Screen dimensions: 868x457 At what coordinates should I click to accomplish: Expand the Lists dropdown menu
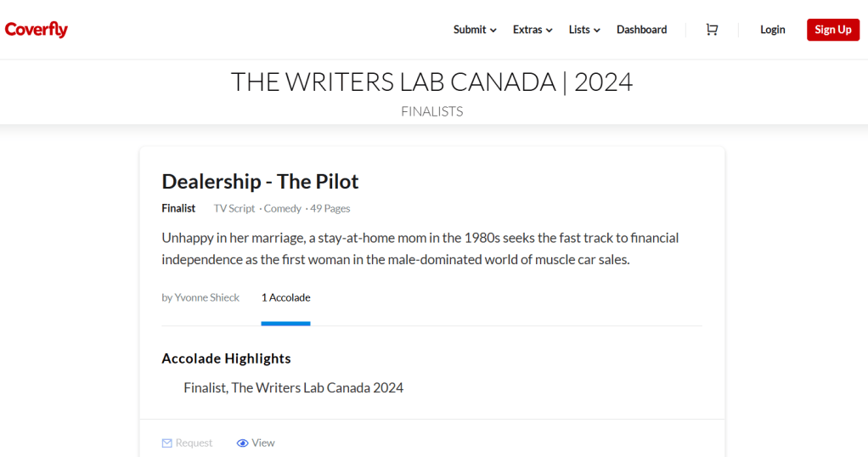(x=584, y=30)
